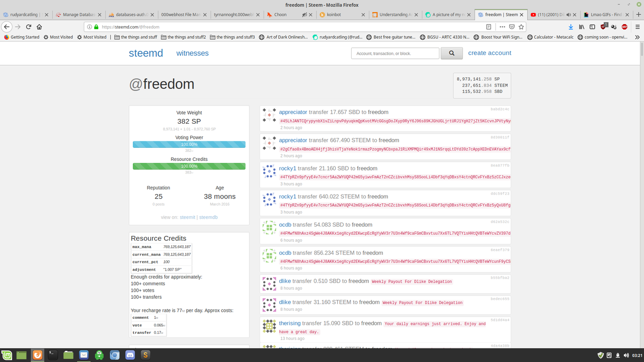Open the Adblock Plus ABP icon

pos(624,27)
